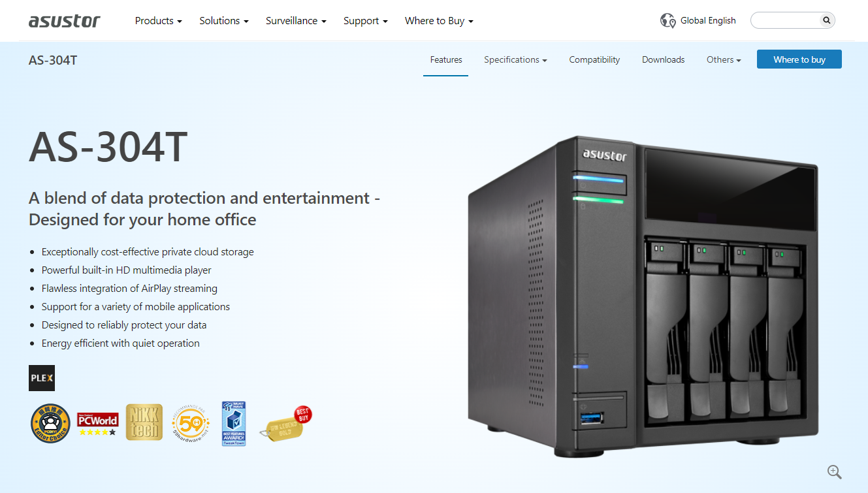Viewport: 868px width, 493px height.
Task: Click the NikKTech gold award badge
Action: pos(144,422)
